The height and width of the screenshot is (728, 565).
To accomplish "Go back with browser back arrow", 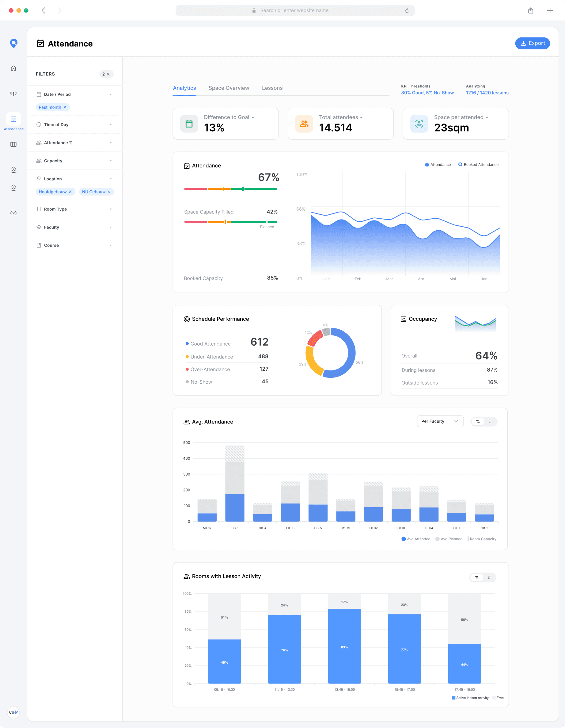I will point(43,11).
